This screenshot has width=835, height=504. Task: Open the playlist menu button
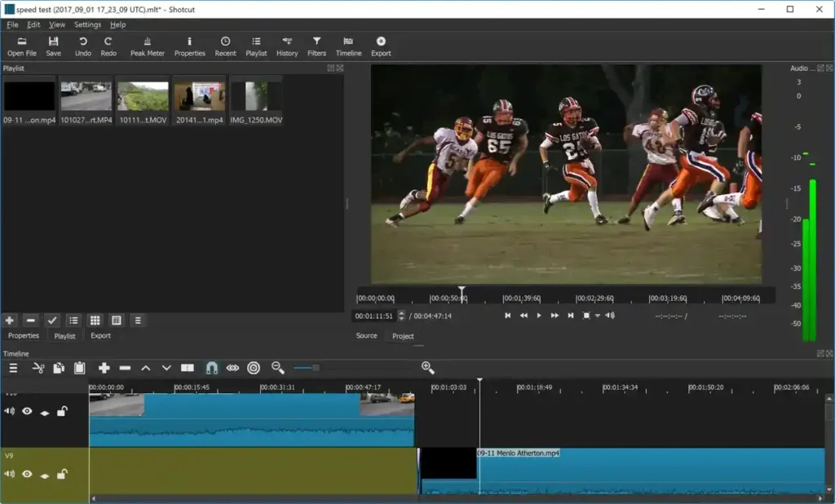tap(137, 321)
